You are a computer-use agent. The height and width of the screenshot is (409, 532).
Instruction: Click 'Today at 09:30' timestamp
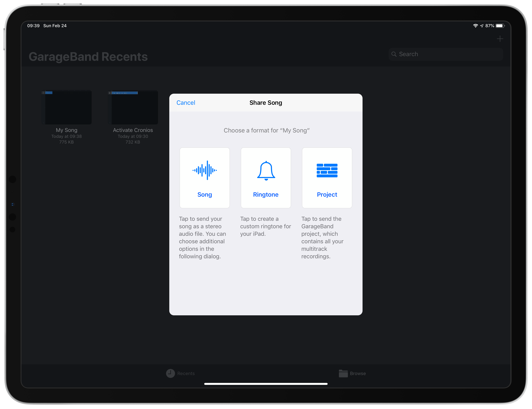pos(133,136)
